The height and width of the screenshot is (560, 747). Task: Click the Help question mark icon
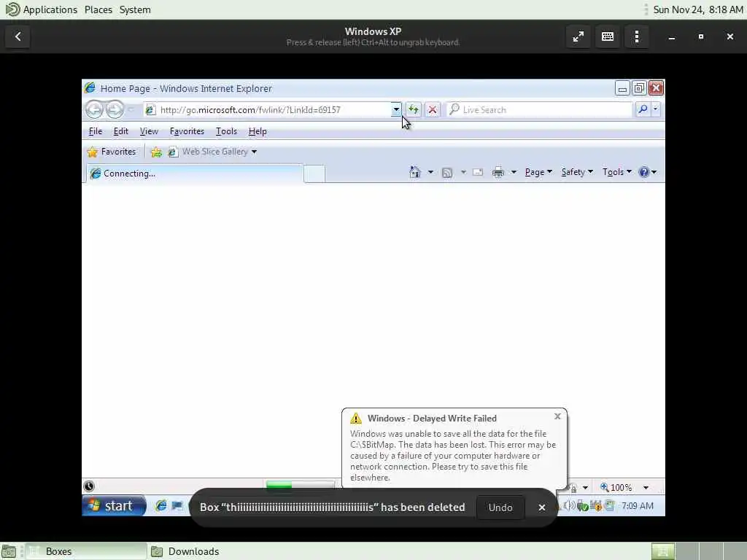pos(644,172)
